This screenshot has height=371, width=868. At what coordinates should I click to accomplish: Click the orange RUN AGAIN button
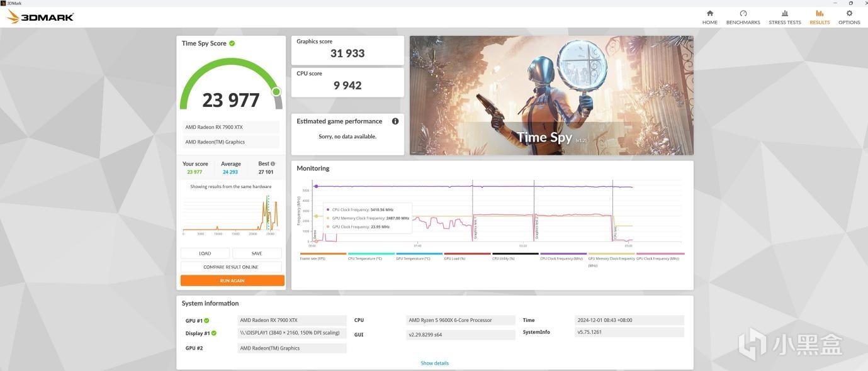pyautogui.click(x=232, y=280)
